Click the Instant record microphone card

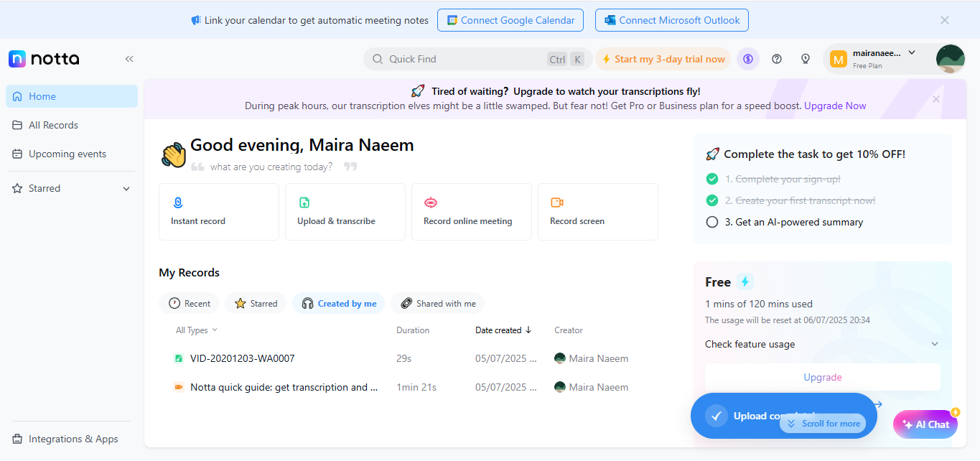click(x=218, y=211)
